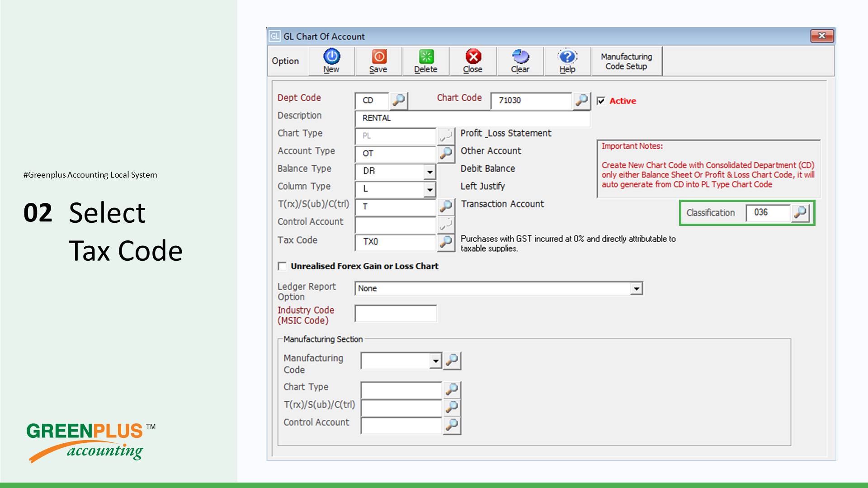Click the Classification field 036
This screenshot has width=868, height=488.
coord(768,212)
